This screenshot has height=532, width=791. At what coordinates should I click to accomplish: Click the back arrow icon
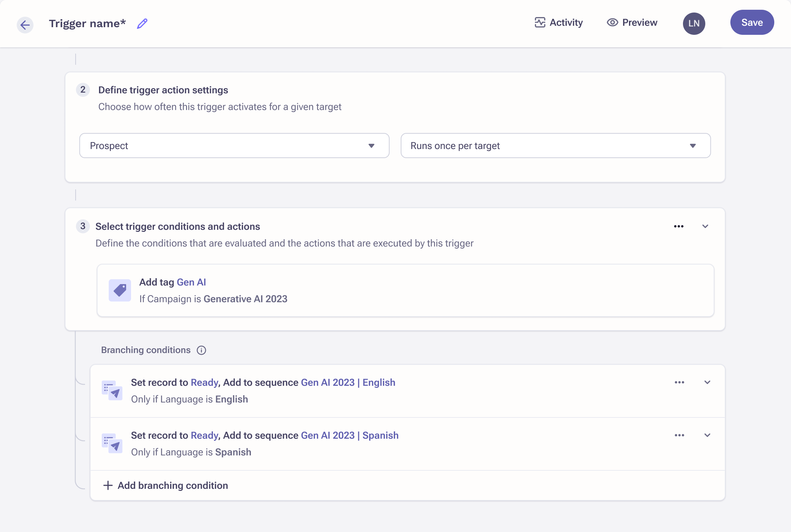pos(25,25)
